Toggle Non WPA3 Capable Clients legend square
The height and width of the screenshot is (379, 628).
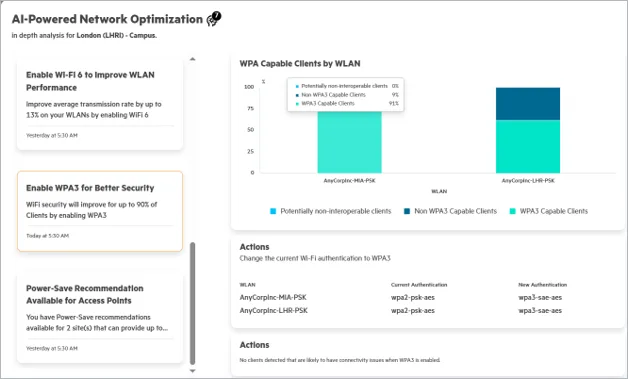[407, 211]
